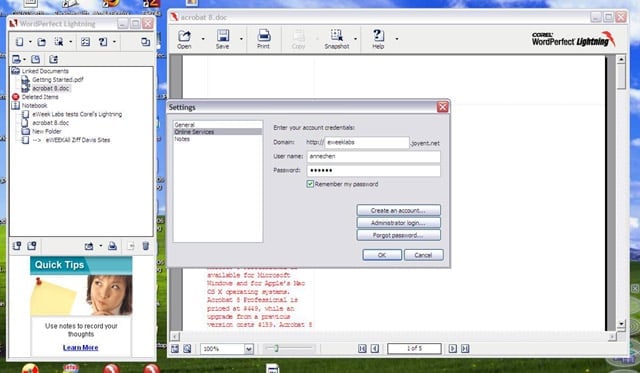Click the middle icon in the navigator's second toolbar row

pos(36,60)
